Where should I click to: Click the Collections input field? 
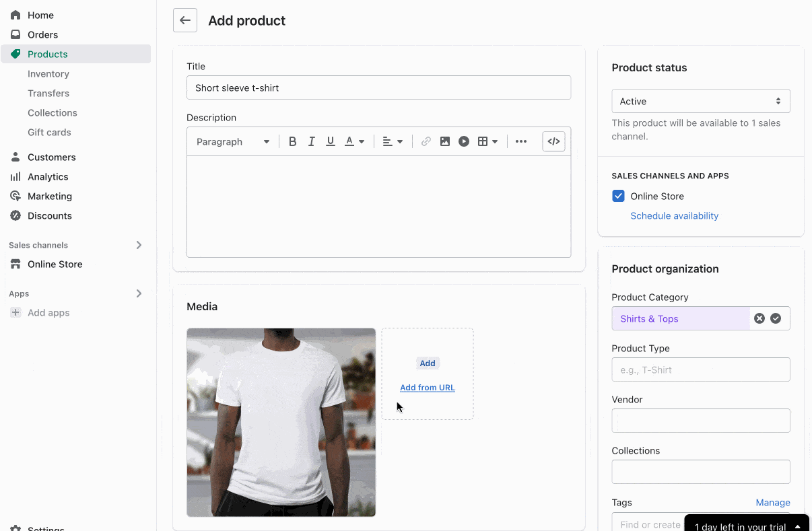[x=701, y=472]
